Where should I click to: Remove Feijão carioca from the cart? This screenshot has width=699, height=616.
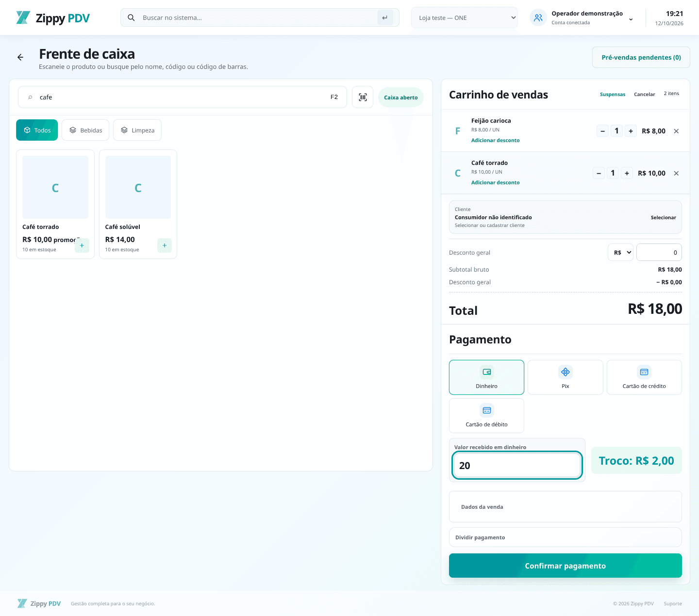(x=676, y=131)
